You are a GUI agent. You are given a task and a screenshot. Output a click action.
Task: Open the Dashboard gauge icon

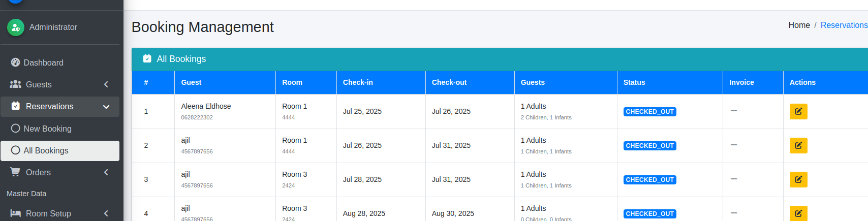15,62
